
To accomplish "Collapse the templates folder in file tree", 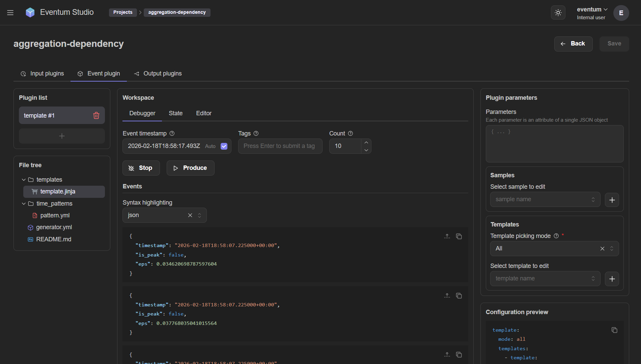I will tap(24, 180).
